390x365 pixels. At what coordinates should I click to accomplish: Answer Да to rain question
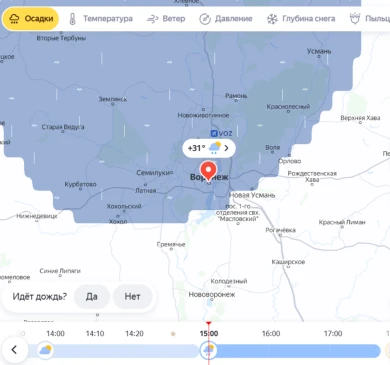point(92,296)
